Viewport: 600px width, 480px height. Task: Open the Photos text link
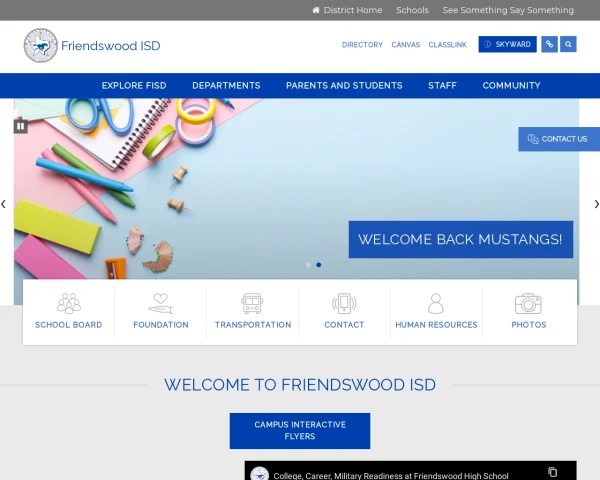529,325
